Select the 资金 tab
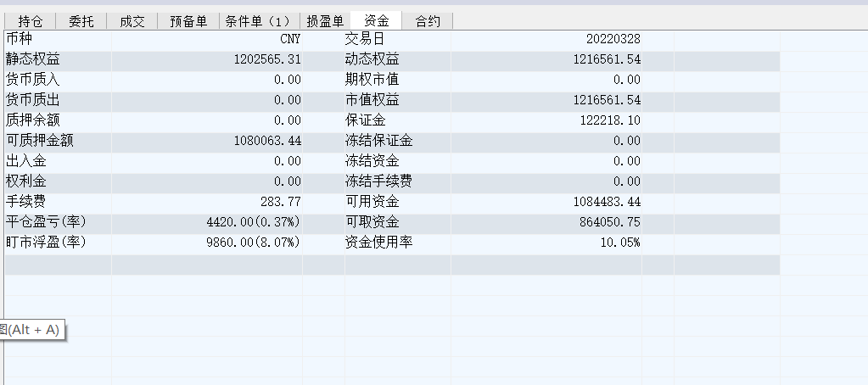868x385 pixels. click(378, 21)
